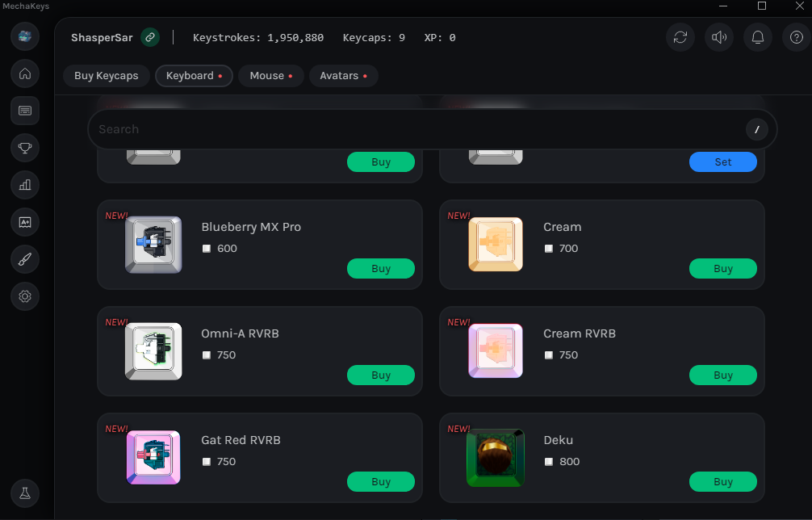Toggle the sound speaker icon

pos(719,37)
